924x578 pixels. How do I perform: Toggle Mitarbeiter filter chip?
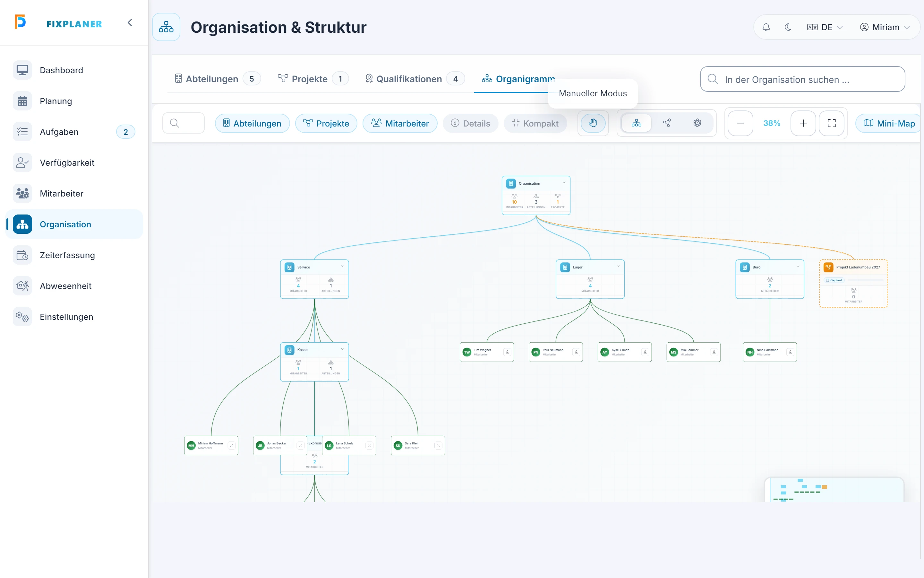coord(400,123)
